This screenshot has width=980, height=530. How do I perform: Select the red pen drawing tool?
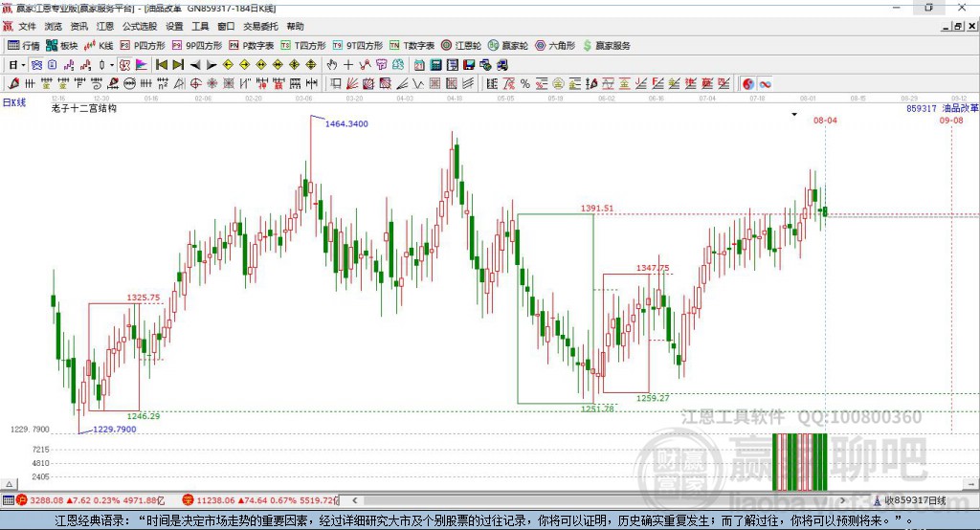(x=13, y=84)
